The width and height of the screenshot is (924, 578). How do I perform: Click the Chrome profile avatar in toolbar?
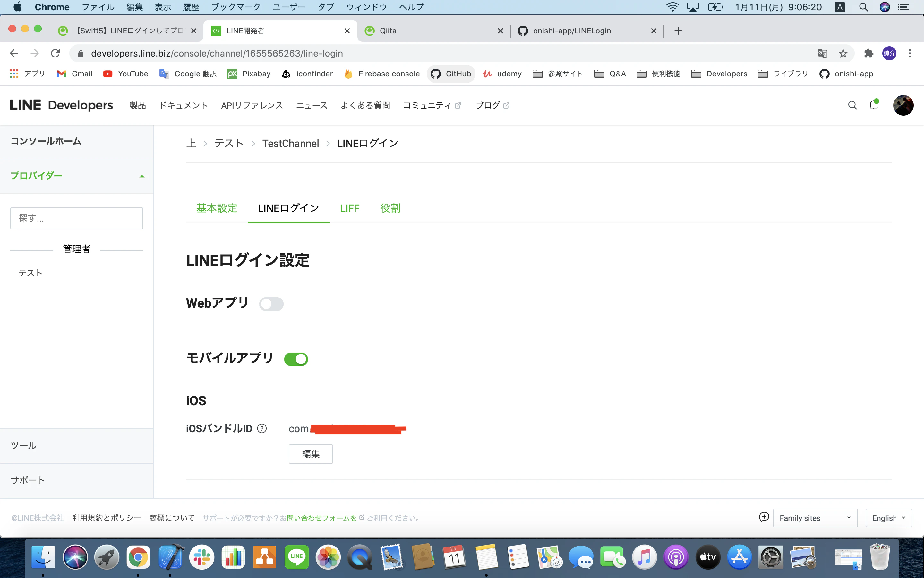click(889, 53)
